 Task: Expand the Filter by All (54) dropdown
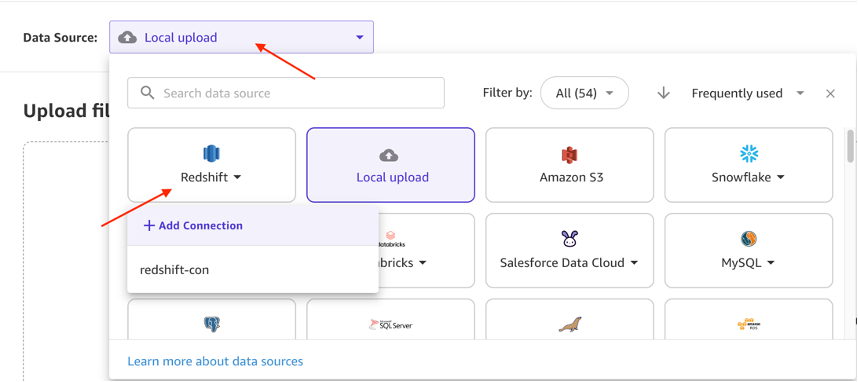584,93
